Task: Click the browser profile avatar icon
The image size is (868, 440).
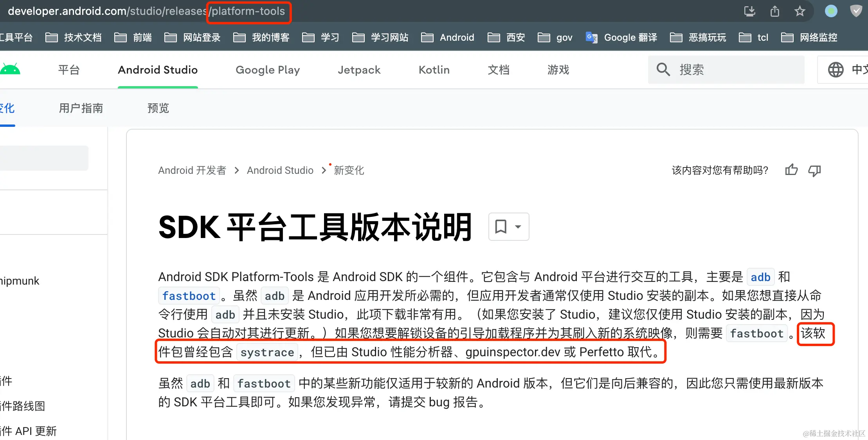Action: click(x=831, y=11)
